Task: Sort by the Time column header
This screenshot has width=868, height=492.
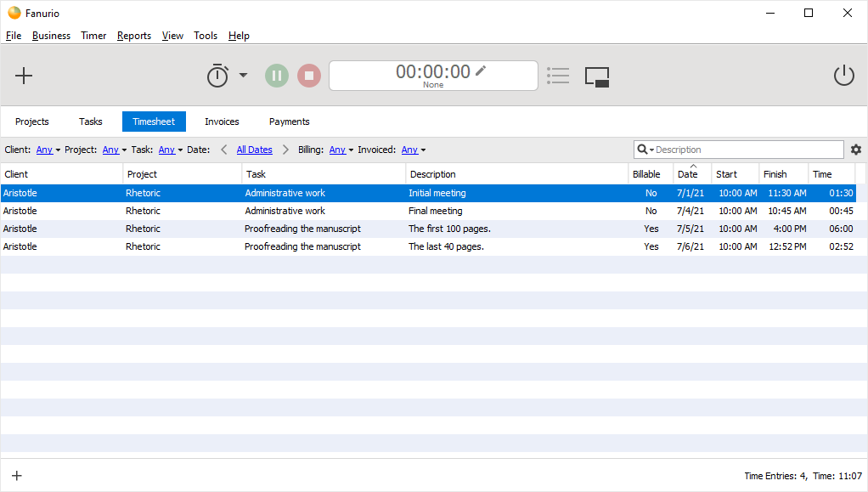Action: pos(832,174)
